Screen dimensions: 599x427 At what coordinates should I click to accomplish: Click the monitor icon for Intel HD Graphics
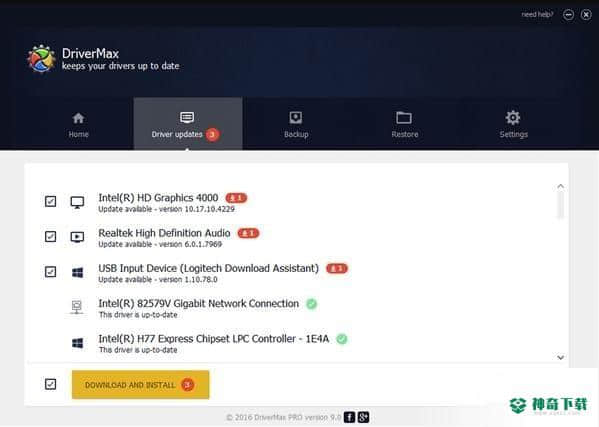(77, 202)
